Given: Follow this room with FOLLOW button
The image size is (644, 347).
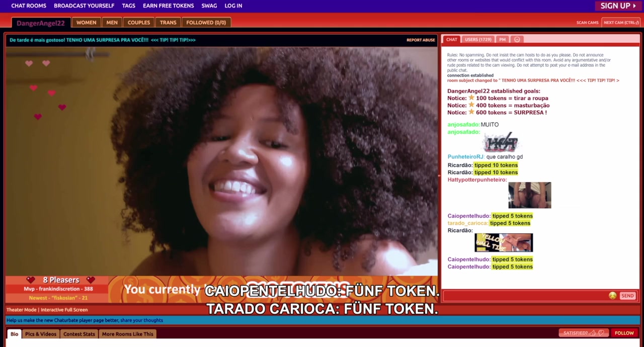Looking at the screenshot, I should [624, 333].
